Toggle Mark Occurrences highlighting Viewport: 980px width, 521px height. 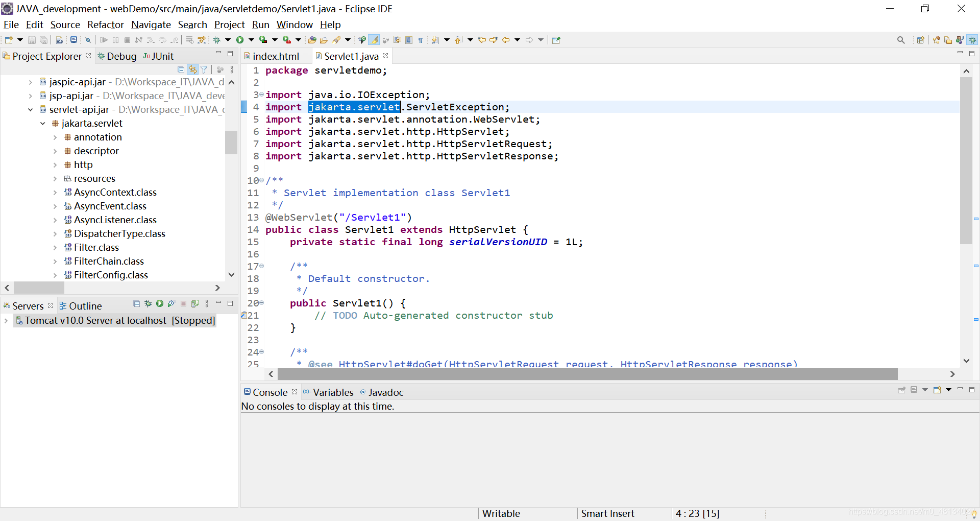click(374, 39)
